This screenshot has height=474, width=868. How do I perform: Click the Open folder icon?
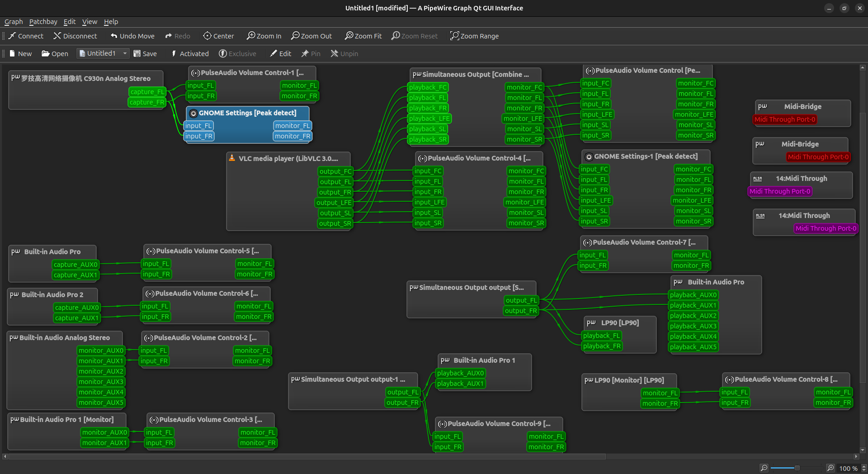(x=45, y=53)
